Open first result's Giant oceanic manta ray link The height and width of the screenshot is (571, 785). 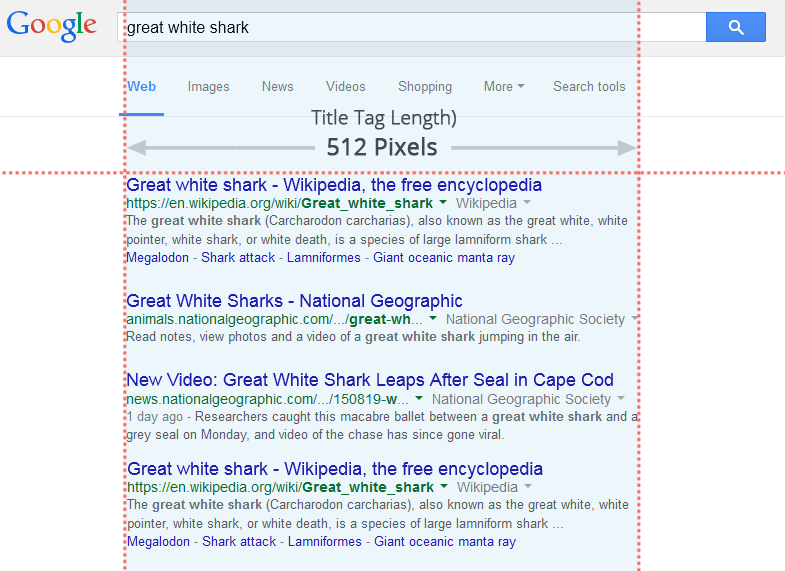click(444, 258)
